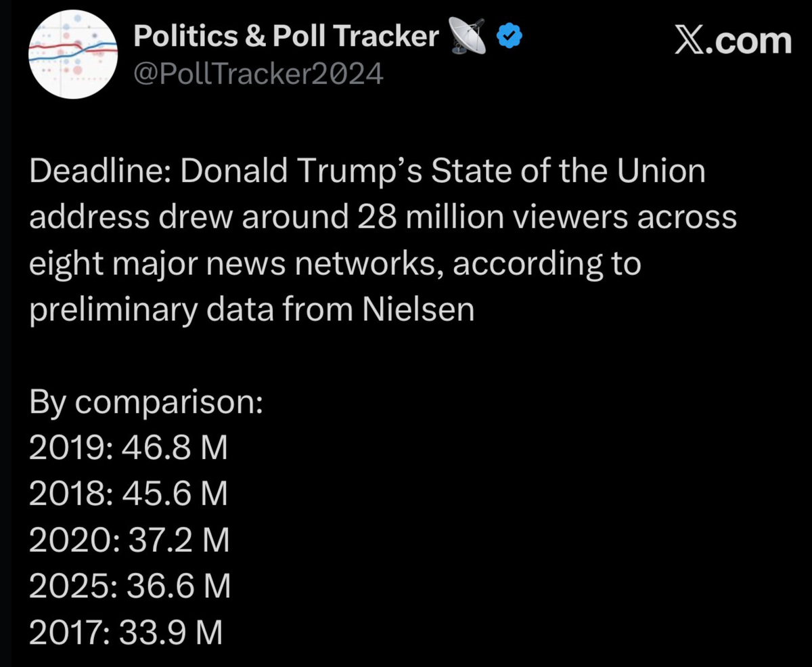Click the "2018: 45.6 M" line
Viewport: 812px width, 667px height.
pos(128,495)
